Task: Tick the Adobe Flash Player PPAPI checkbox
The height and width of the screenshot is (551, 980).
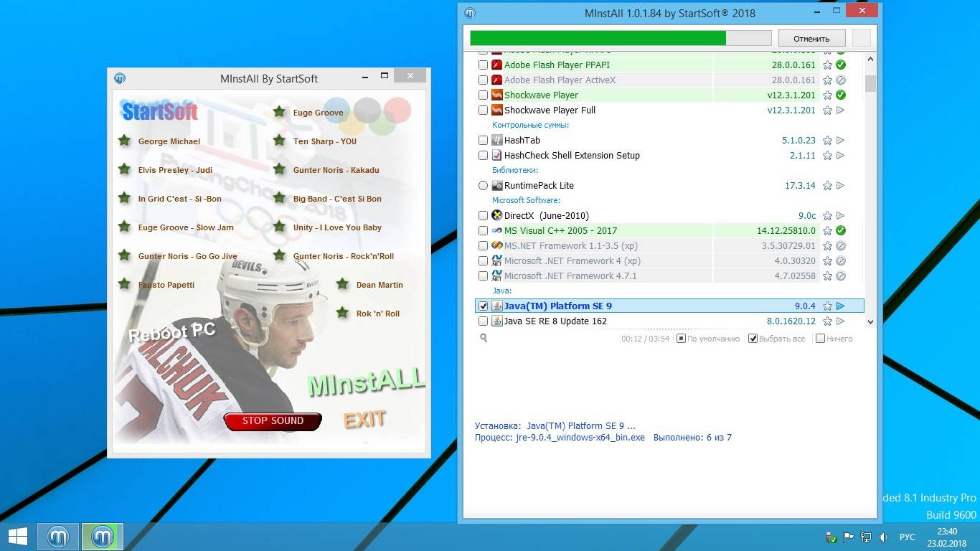Action: tap(483, 65)
